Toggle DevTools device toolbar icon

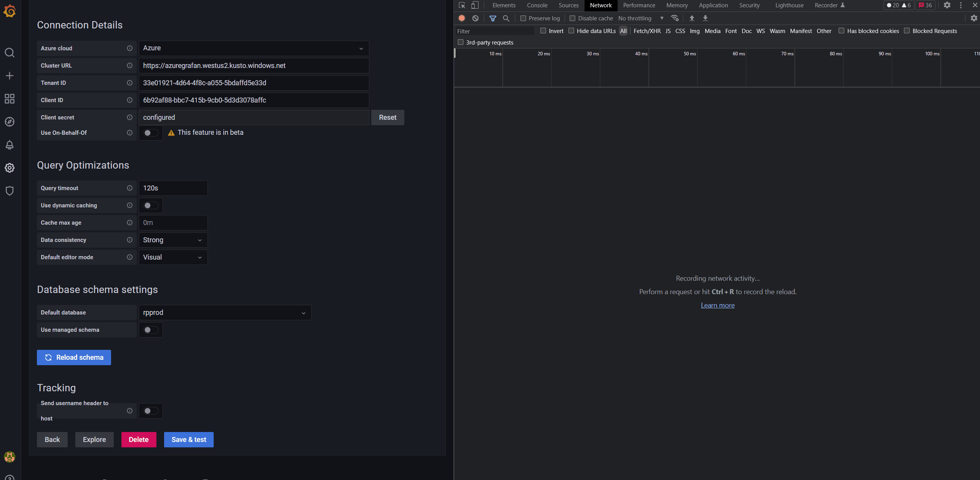(475, 5)
